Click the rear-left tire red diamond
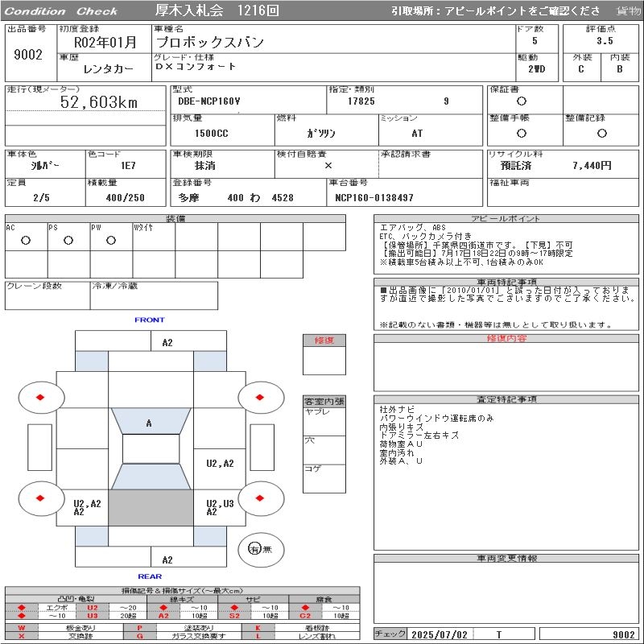Image resolution: width=644 pixels, height=644 pixels. [x=40, y=498]
